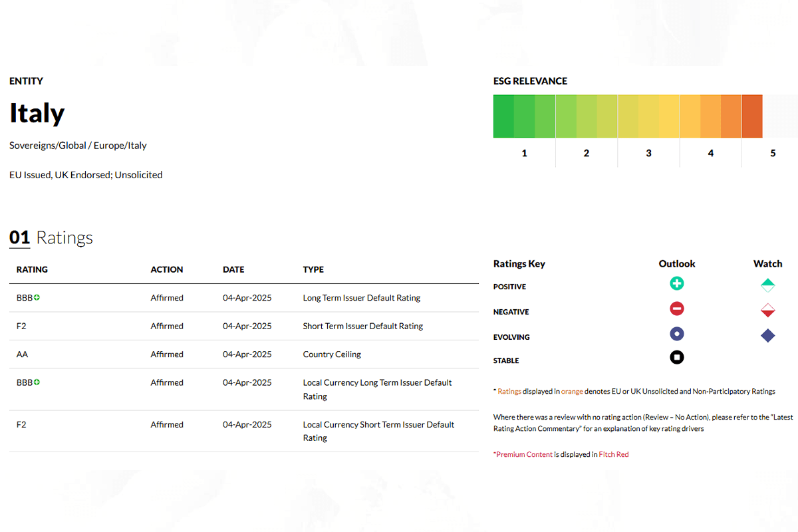Open the pink Premium Content link

coord(524,455)
